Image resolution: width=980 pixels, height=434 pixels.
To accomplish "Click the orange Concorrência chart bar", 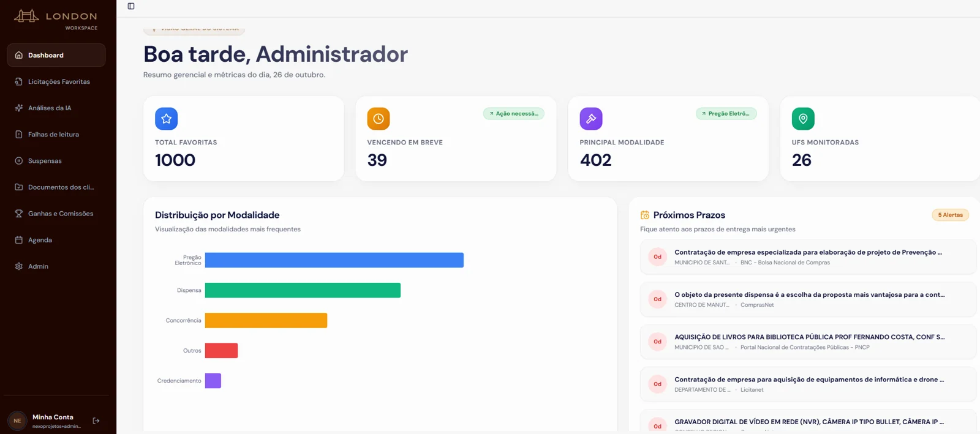I will (266, 320).
